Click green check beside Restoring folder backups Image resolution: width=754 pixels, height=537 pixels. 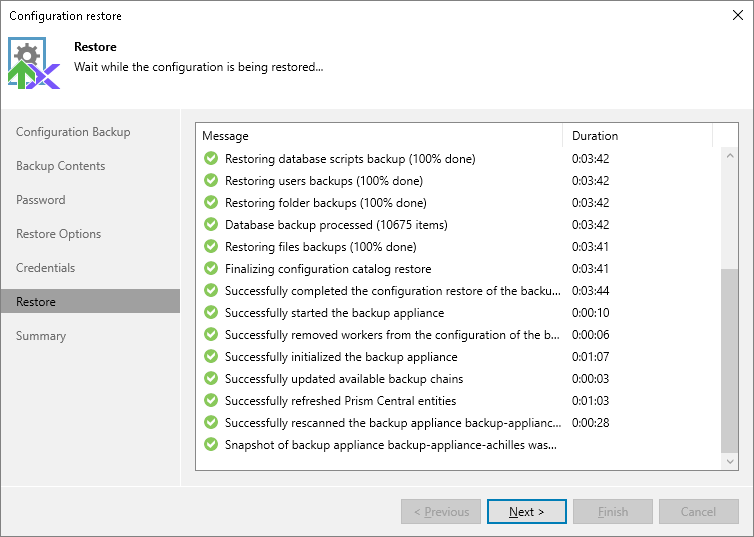(211, 203)
